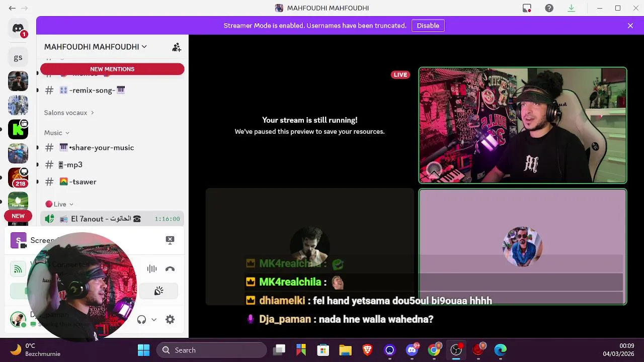Open Task View on the taskbar
The height and width of the screenshot is (362, 644).
279,350
